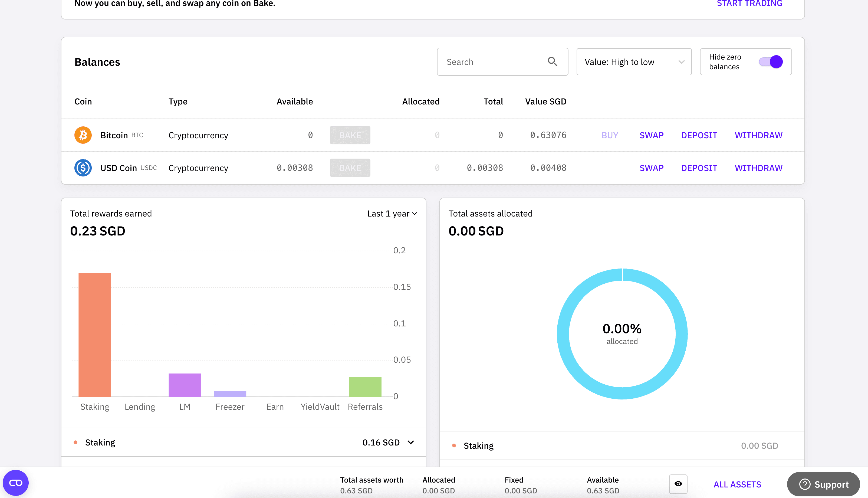Click the Earn label on chart axis
Viewport: 868px width, 498px height.
tap(275, 407)
